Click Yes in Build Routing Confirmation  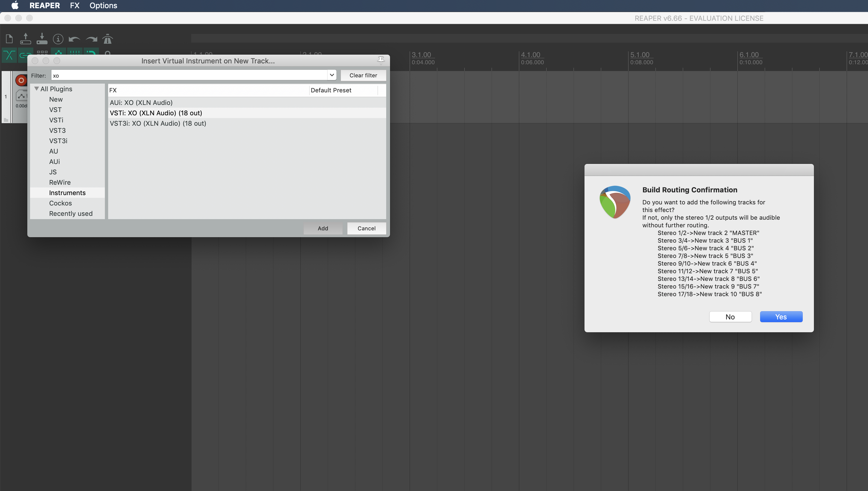click(781, 317)
